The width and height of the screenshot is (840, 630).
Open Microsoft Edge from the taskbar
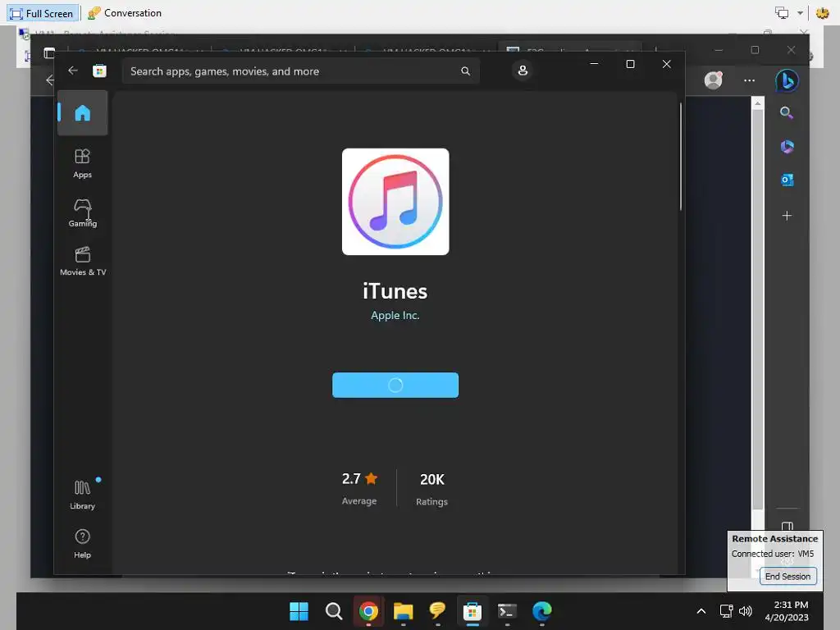coord(542,611)
